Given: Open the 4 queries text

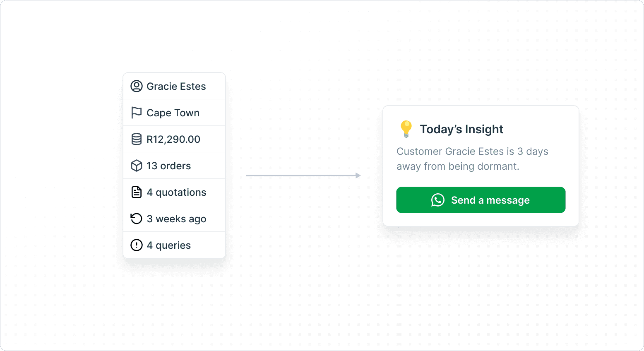Looking at the screenshot, I should [169, 245].
